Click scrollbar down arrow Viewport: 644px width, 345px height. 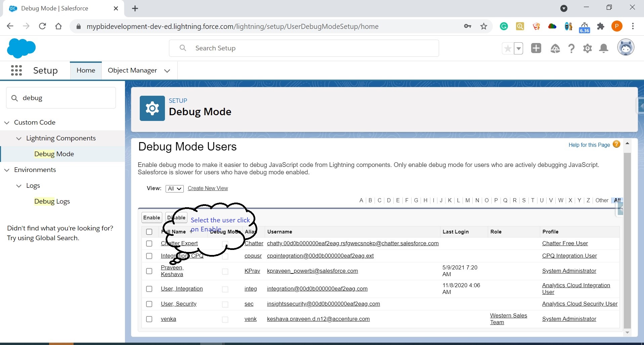coord(627,333)
